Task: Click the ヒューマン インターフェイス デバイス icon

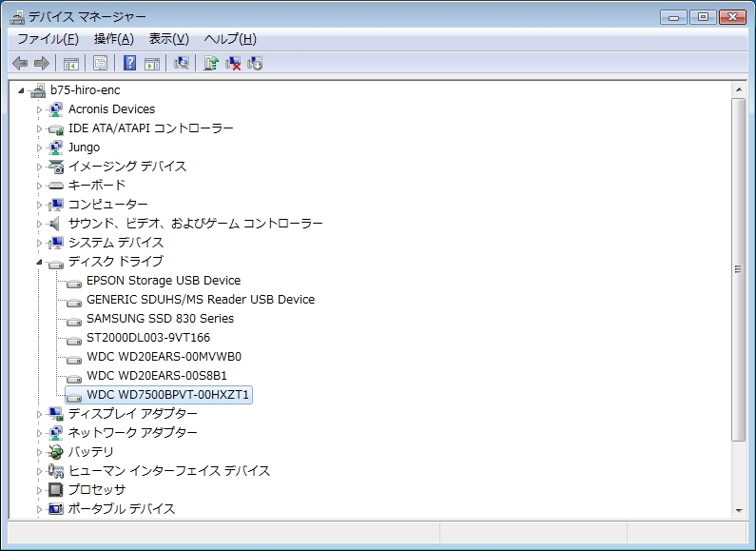Action: (56, 471)
